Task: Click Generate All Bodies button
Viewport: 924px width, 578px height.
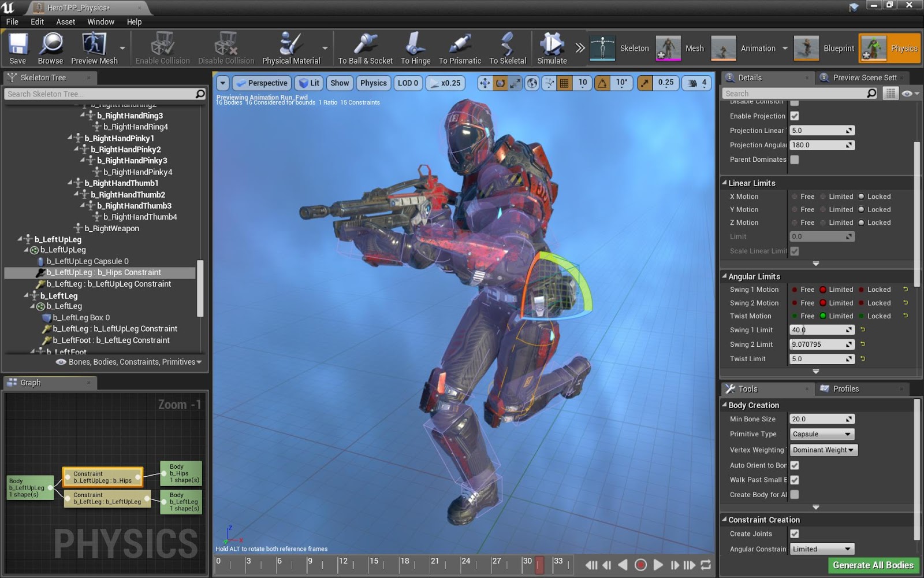Action: pyautogui.click(x=873, y=565)
